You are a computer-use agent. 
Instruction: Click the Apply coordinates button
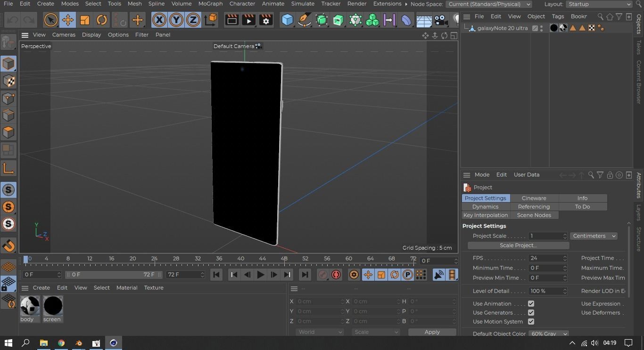click(432, 332)
